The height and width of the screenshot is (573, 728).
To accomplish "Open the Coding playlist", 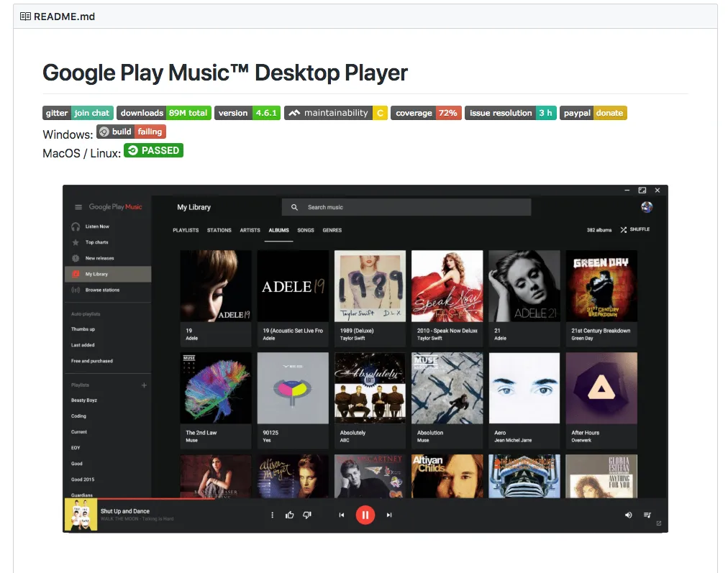I will coord(78,416).
